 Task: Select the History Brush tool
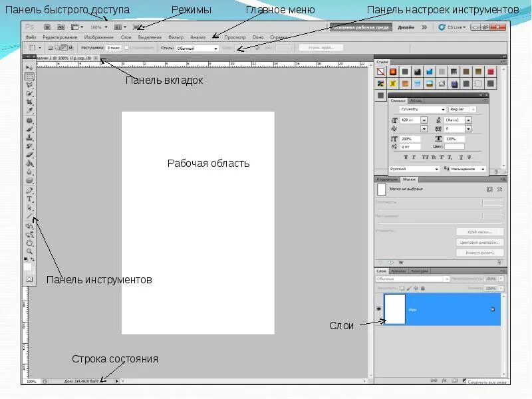pyautogui.click(x=29, y=146)
